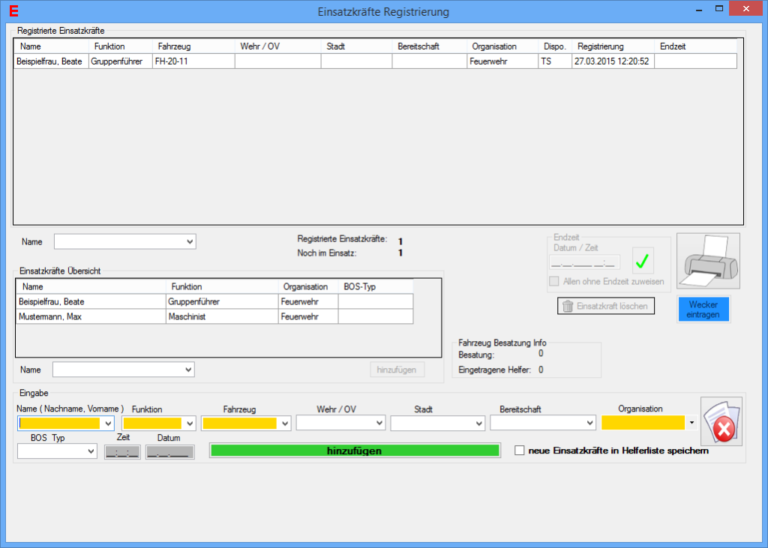Click the printer icon button
The image size is (768, 548).
pos(708,261)
